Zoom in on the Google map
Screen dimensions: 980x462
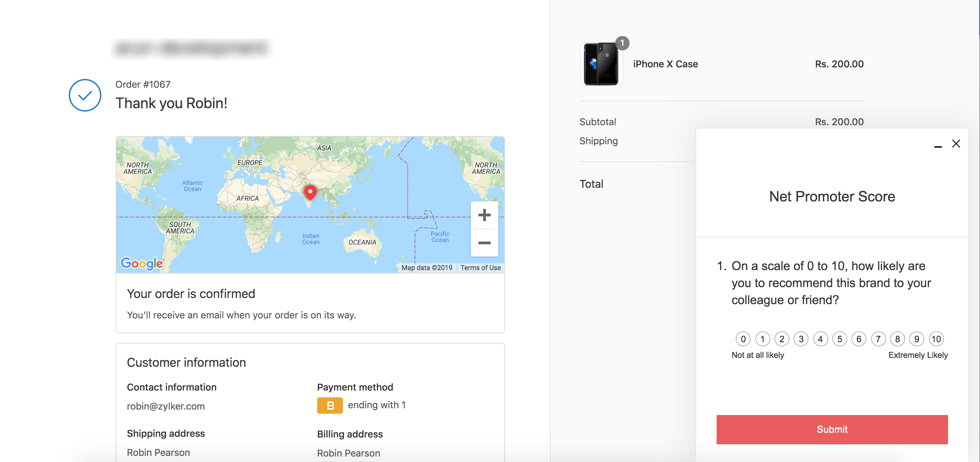tap(484, 215)
